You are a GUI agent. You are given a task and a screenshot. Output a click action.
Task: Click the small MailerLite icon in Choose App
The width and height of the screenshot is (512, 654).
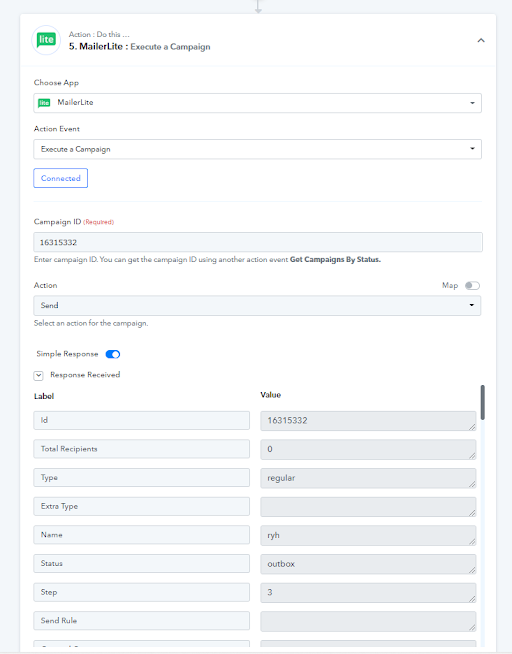point(44,103)
